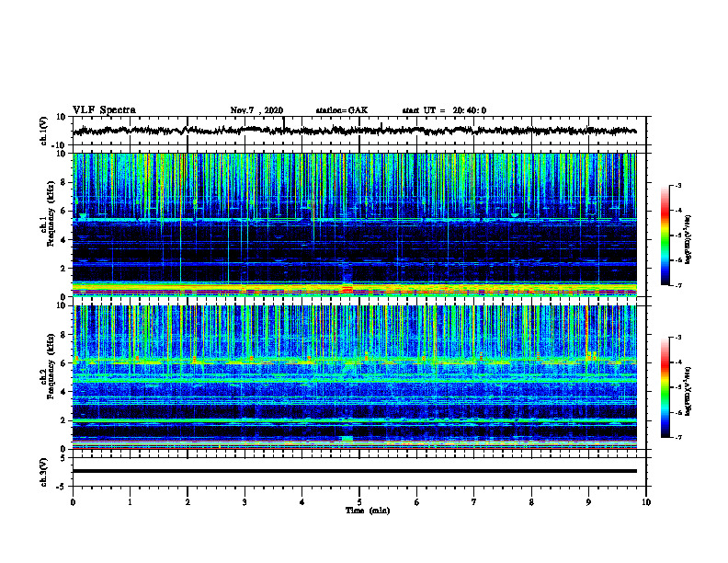Click the "5" tick label on the ch.3(V) axis
Viewport: 728px width, 563px height.
(x=63, y=458)
